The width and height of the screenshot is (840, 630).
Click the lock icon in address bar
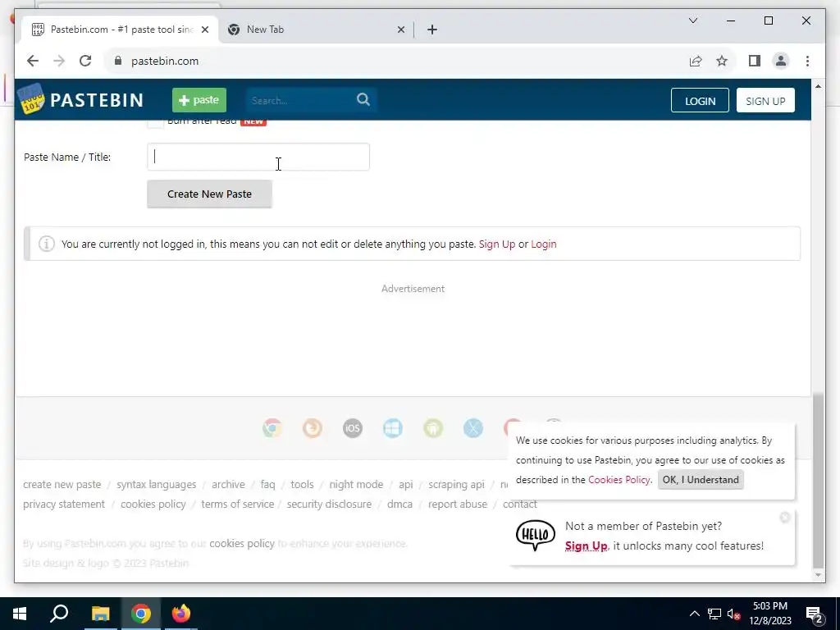118,61
